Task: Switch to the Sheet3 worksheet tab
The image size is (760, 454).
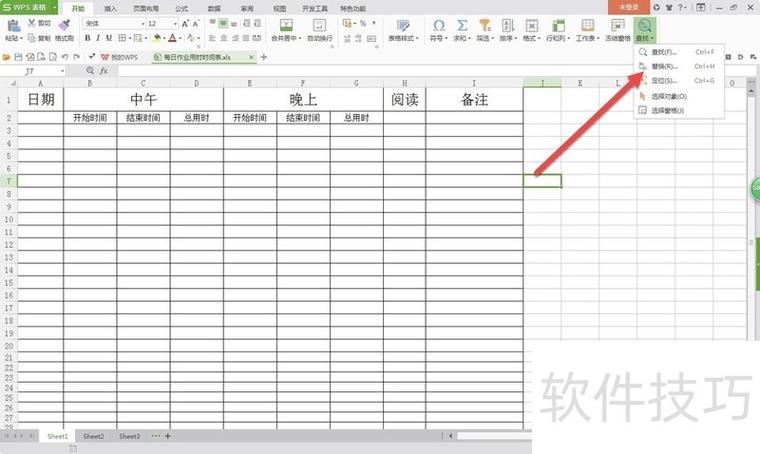Action: 129,436
